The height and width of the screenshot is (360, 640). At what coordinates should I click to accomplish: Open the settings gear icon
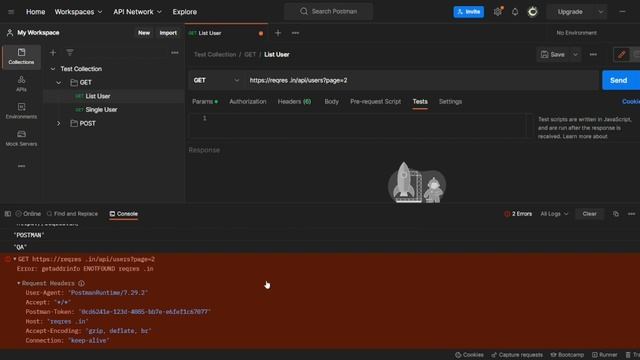coord(498,12)
